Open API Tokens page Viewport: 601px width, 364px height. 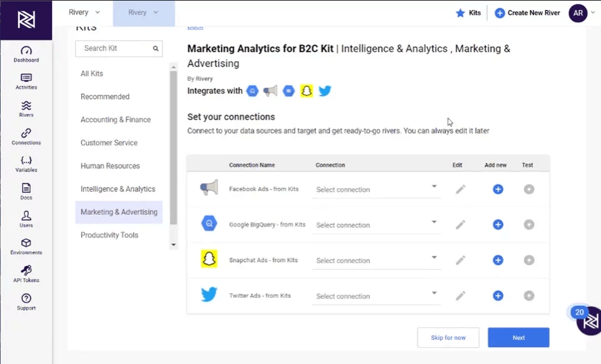click(26, 274)
